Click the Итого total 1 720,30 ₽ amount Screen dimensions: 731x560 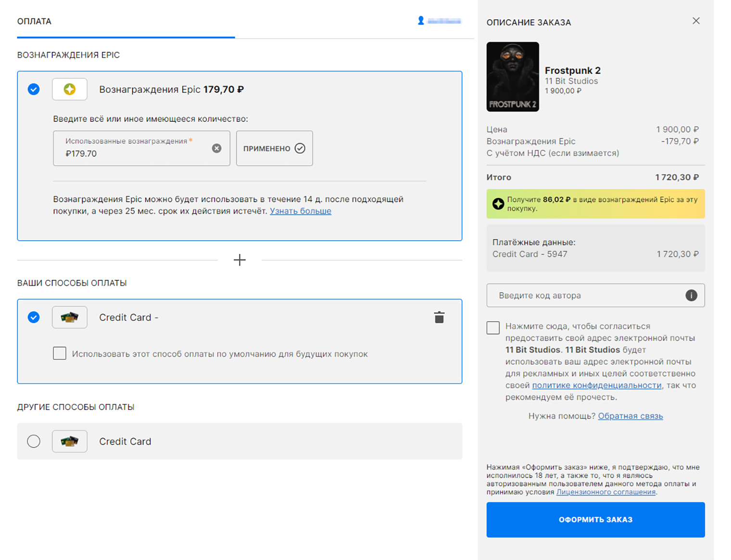pos(677,178)
